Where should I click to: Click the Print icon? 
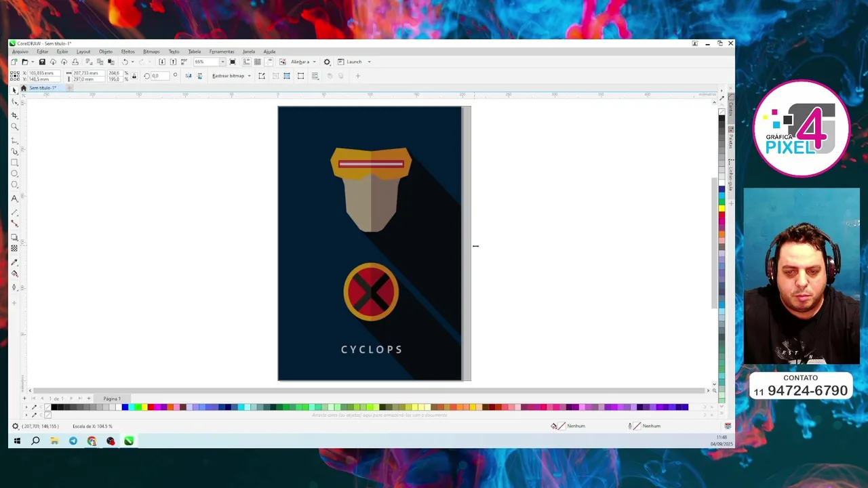tap(75, 62)
